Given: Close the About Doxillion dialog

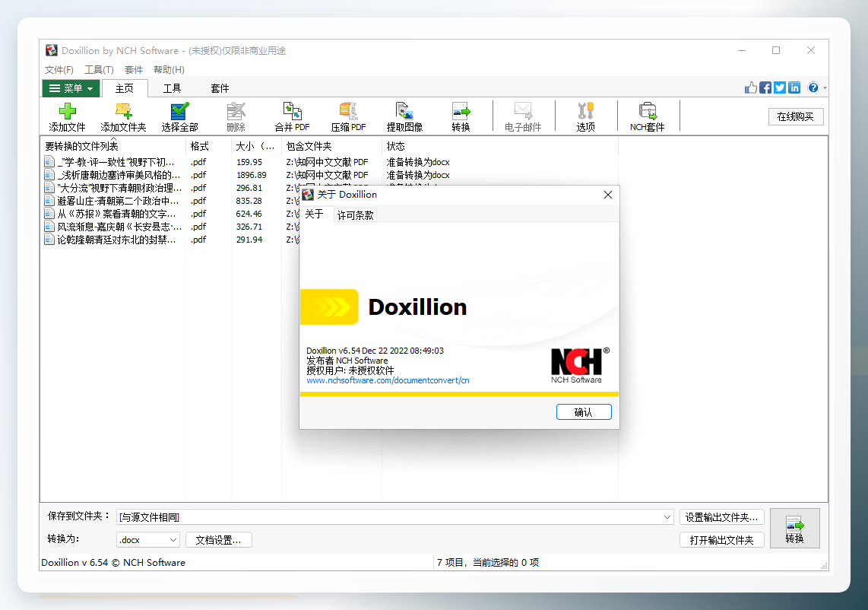Looking at the screenshot, I should pos(608,195).
